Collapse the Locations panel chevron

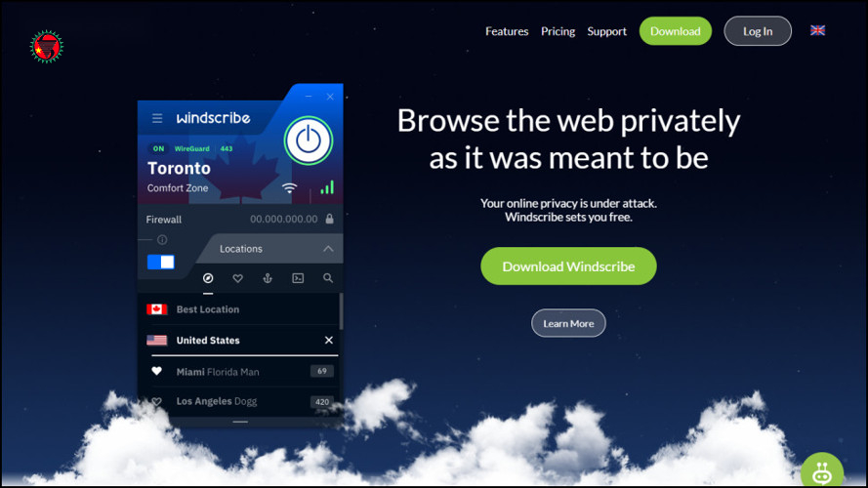tap(328, 249)
